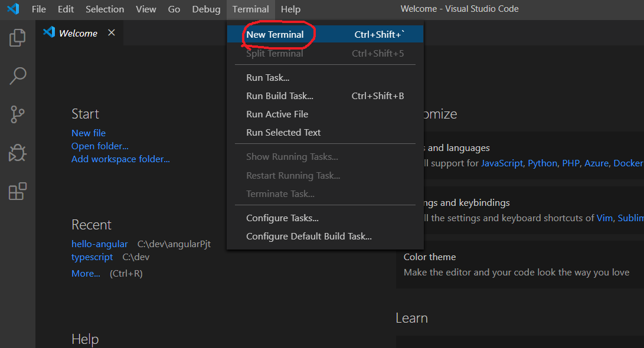644x348 pixels.
Task: Open the View menu
Action: point(146,9)
